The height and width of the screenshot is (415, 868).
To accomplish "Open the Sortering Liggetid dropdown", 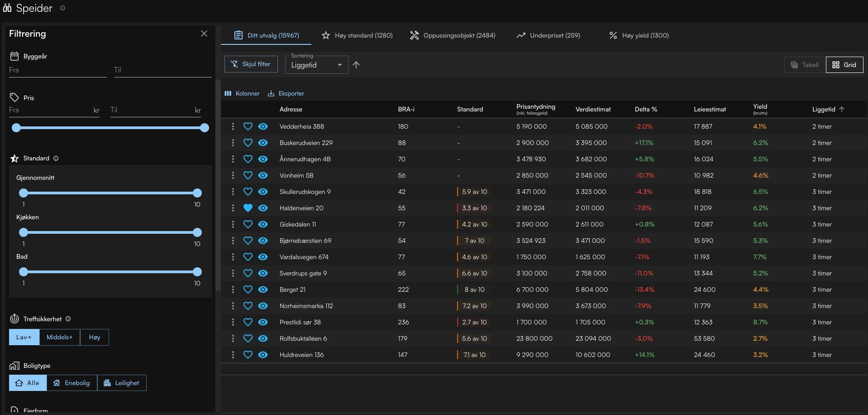I will point(316,65).
